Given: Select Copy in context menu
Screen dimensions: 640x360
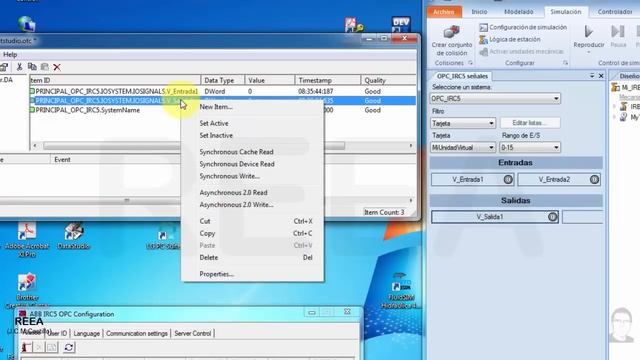Looking at the screenshot, I should point(252,233).
